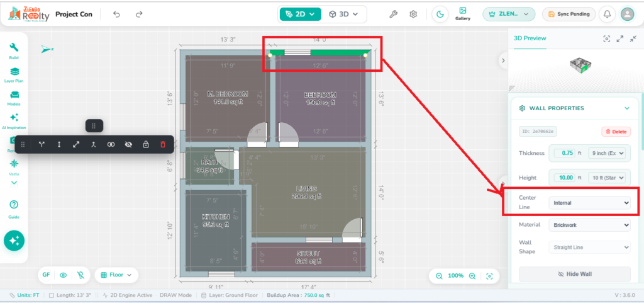644x303 pixels.
Task: Launch the floating AI sparkle assistant button
Action: [x=14, y=241]
